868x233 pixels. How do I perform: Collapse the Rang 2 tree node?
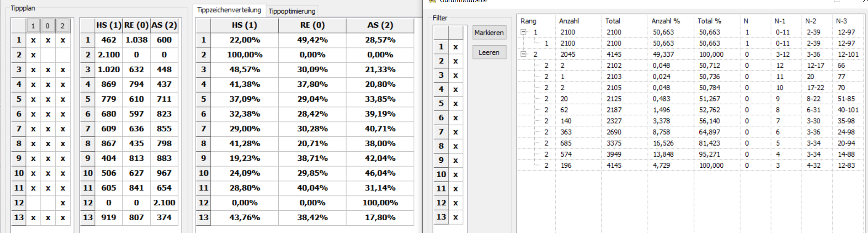coord(523,54)
